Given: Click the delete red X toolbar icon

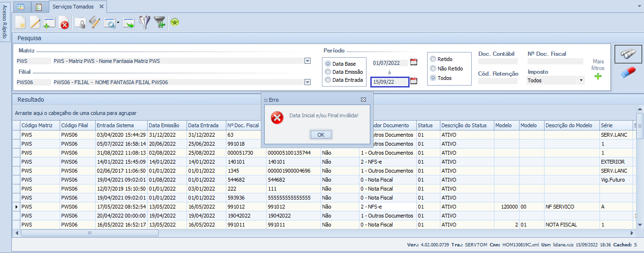Looking at the screenshot, I should tap(64, 23).
